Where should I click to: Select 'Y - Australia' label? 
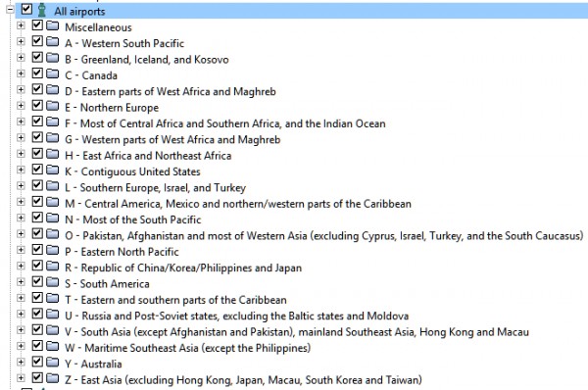click(93, 365)
